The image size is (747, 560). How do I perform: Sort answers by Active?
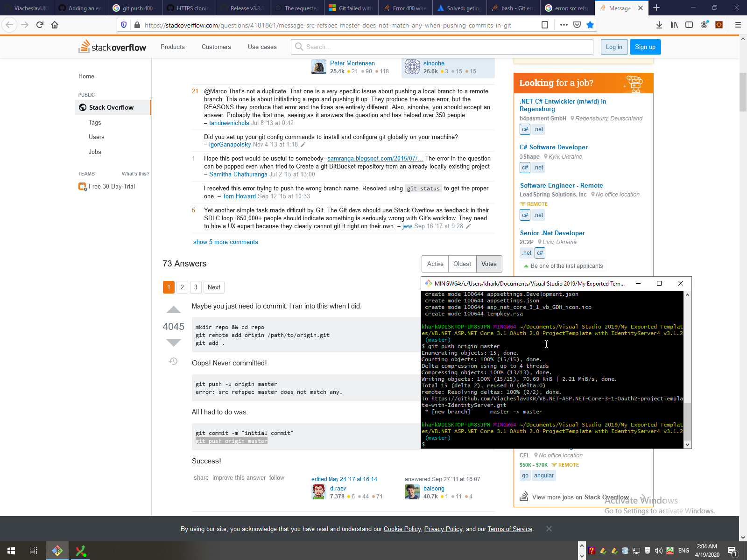tap(435, 264)
